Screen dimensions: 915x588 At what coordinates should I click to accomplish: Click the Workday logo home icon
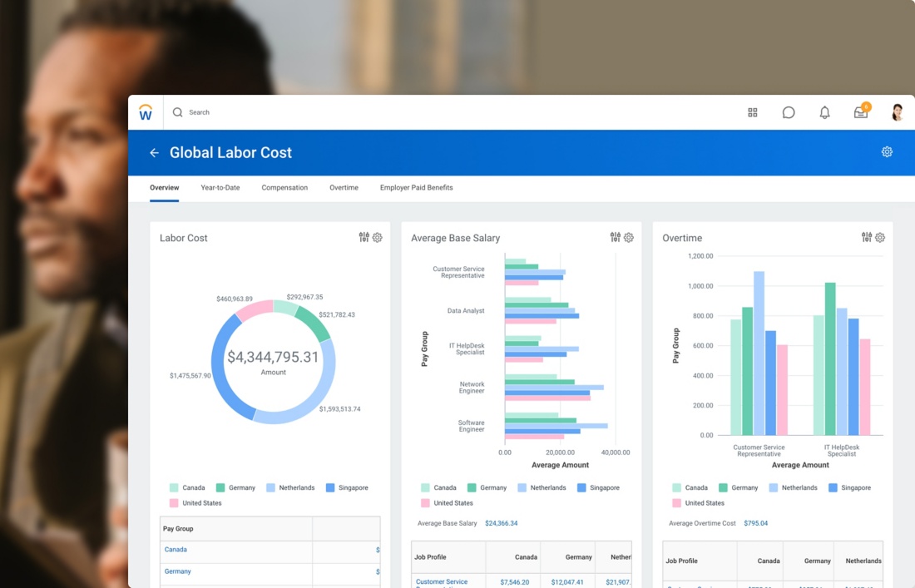coord(146,112)
